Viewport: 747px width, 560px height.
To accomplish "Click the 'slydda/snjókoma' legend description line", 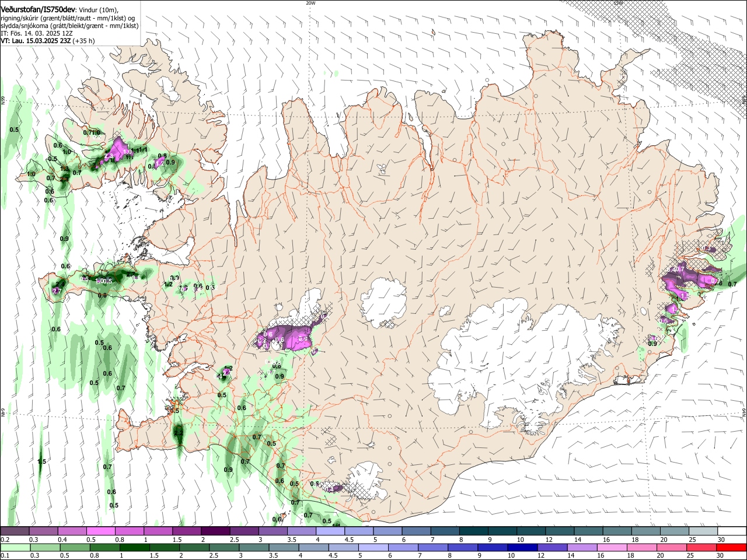I will click(69, 26).
